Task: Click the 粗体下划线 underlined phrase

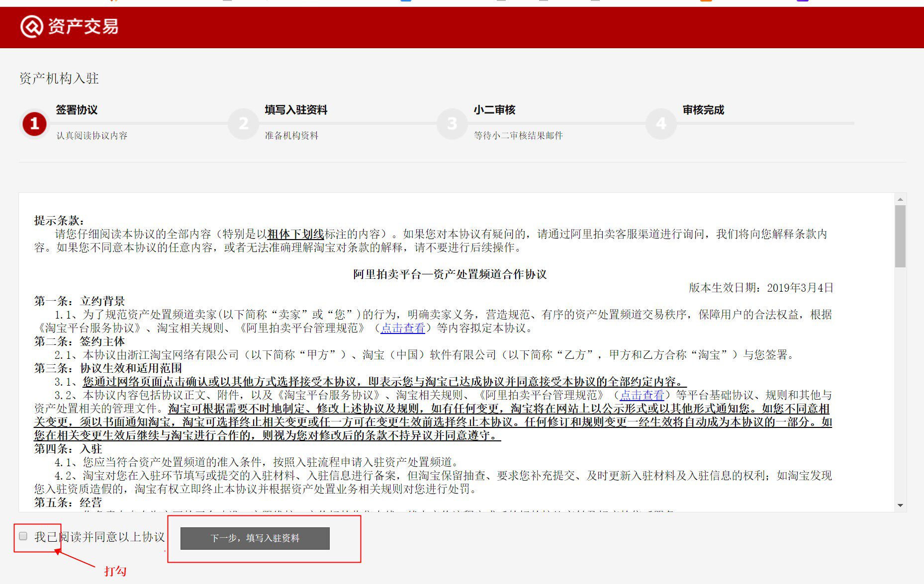Action: pyautogui.click(x=295, y=234)
